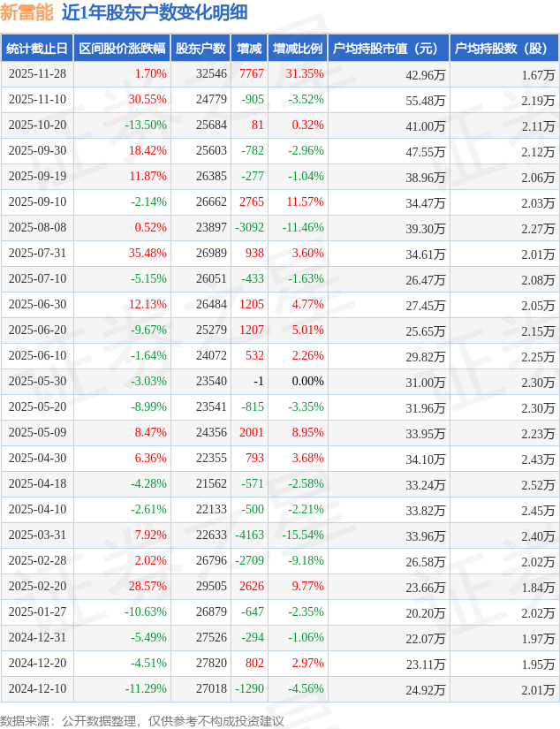Select the 统计截止日 column header
The height and width of the screenshot is (729, 560).
coord(36,49)
